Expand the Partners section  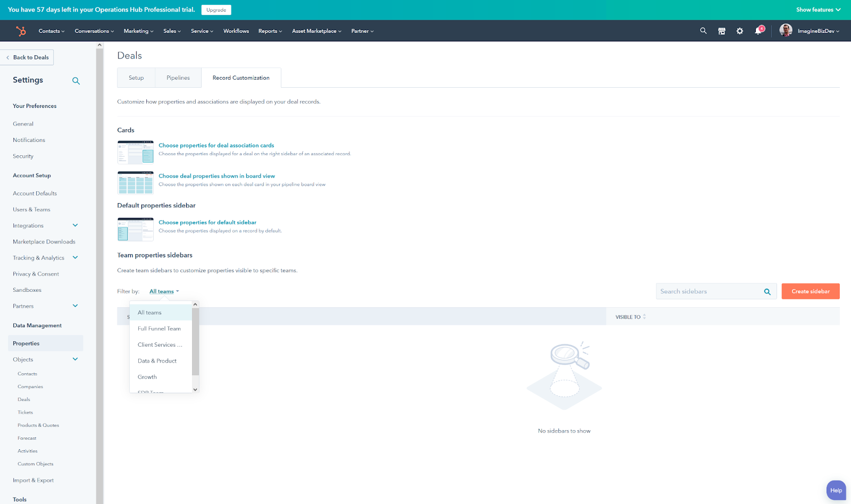click(x=76, y=306)
